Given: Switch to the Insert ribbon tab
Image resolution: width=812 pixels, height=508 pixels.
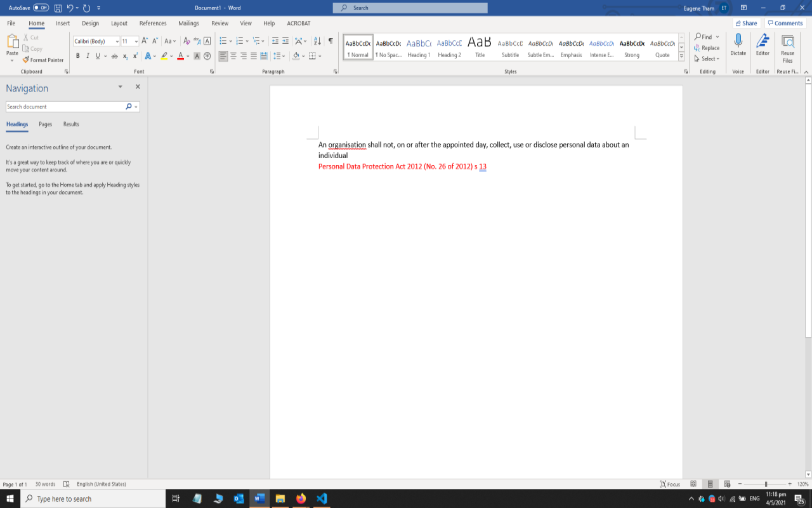Looking at the screenshot, I should pos(63,23).
